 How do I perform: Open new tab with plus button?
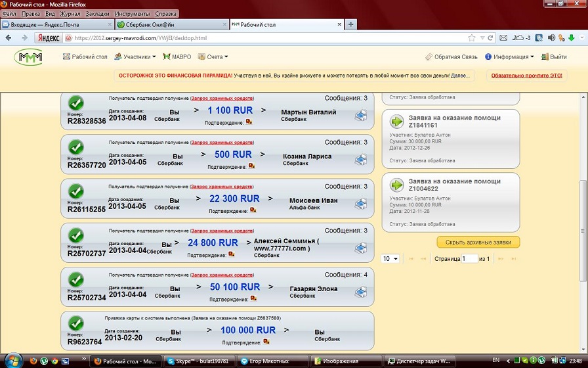tap(350, 24)
